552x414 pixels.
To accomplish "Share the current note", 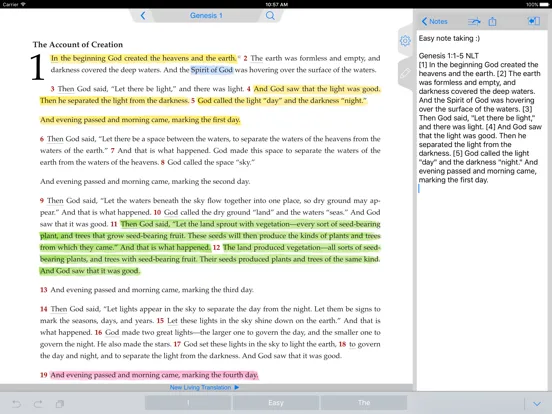I will [493, 21].
